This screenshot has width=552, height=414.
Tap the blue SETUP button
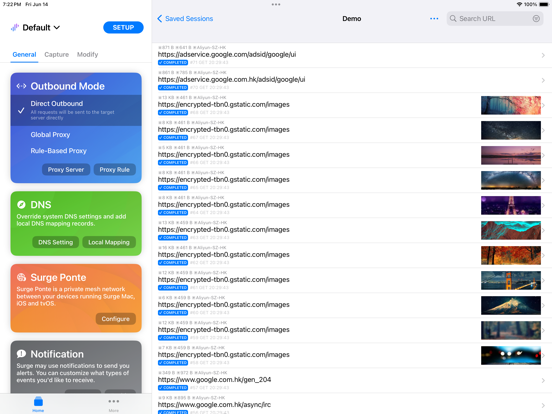click(123, 27)
